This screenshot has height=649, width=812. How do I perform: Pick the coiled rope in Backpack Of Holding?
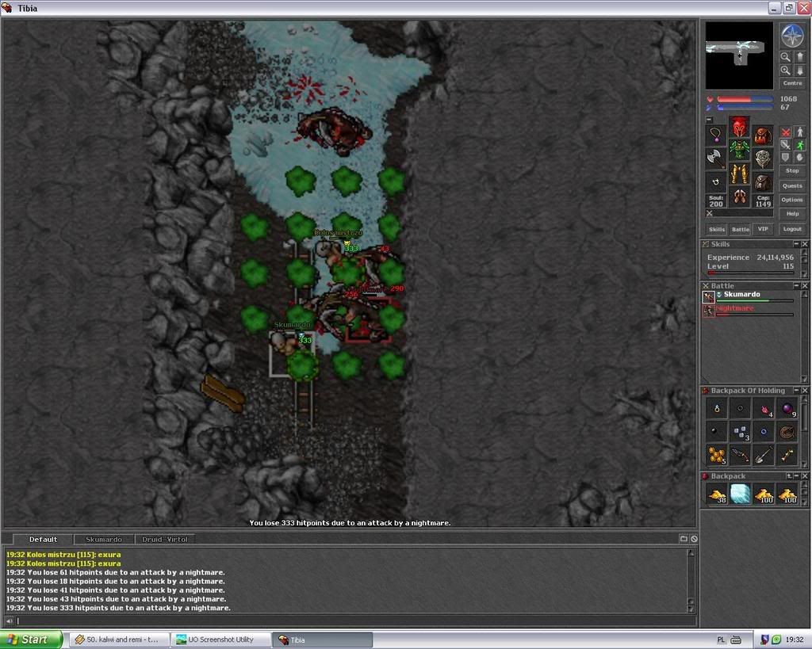tap(787, 432)
